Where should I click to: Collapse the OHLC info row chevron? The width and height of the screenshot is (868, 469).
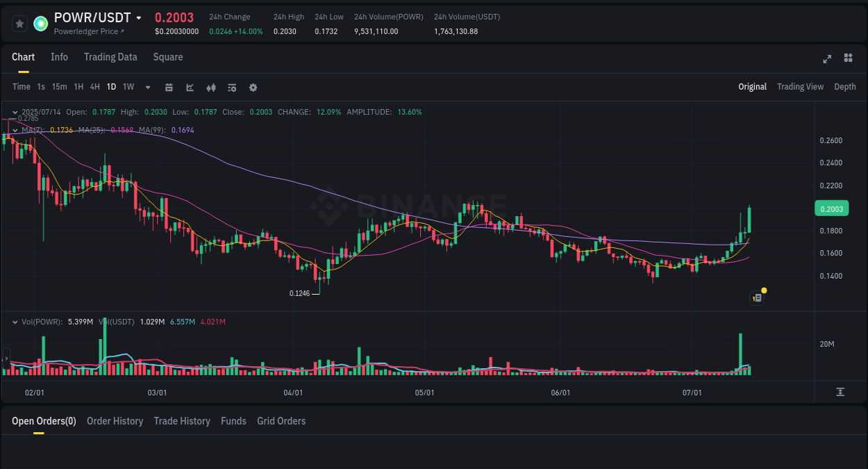pos(15,112)
